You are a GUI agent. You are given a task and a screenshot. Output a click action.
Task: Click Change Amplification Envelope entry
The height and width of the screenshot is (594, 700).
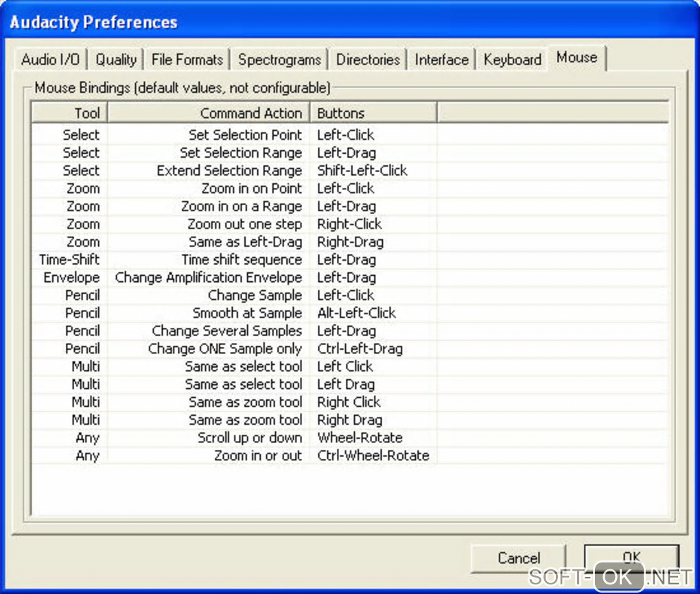coord(209,278)
